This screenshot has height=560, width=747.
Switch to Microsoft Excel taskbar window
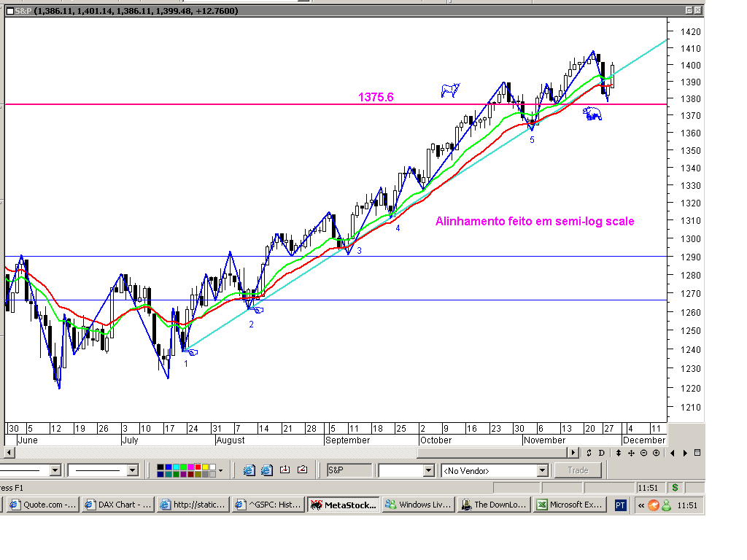[569, 505]
